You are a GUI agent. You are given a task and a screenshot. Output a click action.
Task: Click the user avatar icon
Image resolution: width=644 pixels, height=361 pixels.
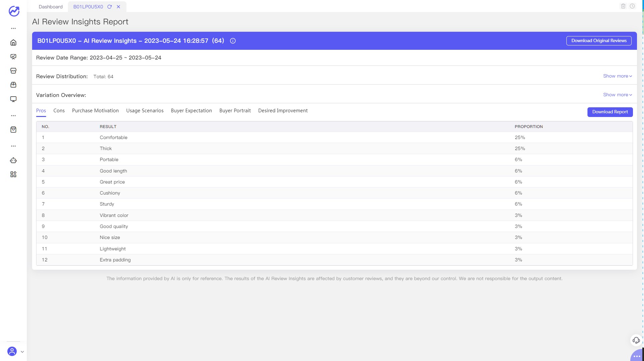[12, 351]
